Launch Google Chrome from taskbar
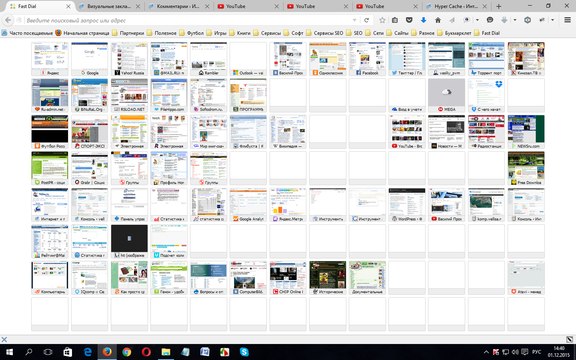Viewport: 576px width, 360px height. (127, 352)
